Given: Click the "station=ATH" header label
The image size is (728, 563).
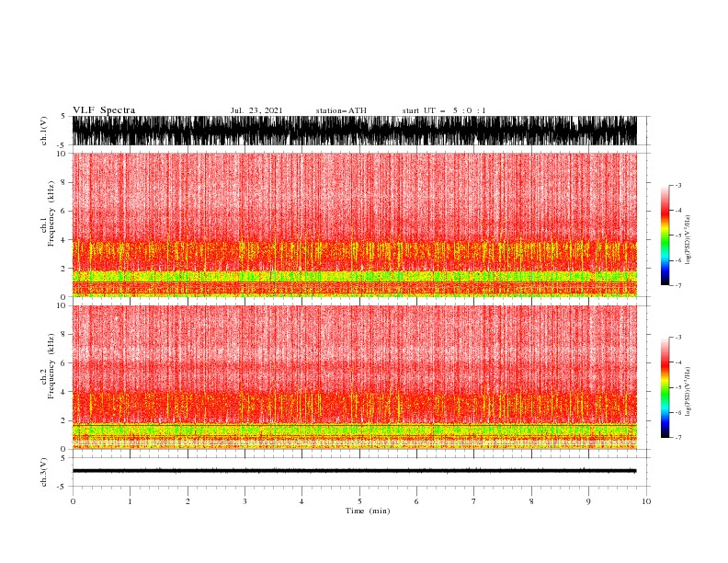Looking at the screenshot, I should click(341, 110).
